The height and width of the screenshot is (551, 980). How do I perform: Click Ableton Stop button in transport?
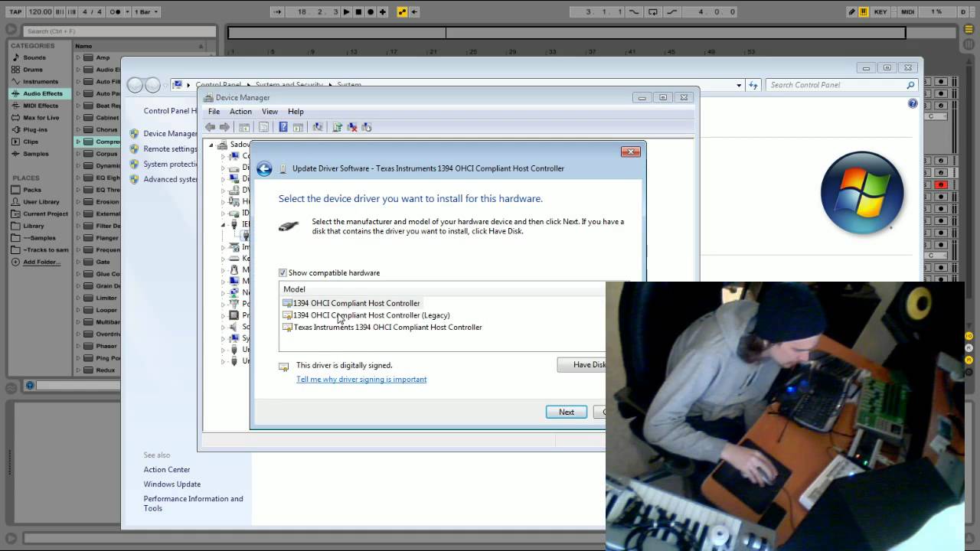(358, 11)
